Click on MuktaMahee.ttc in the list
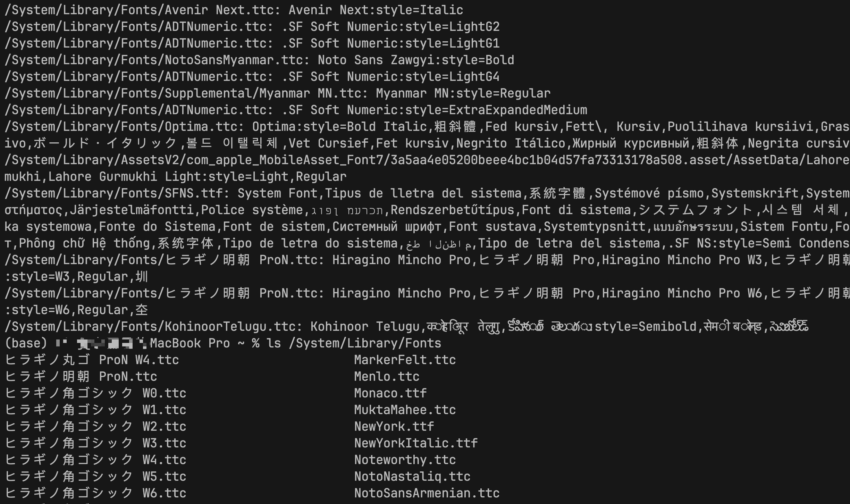This screenshot has height=504, width=850. tap(405, 410)
